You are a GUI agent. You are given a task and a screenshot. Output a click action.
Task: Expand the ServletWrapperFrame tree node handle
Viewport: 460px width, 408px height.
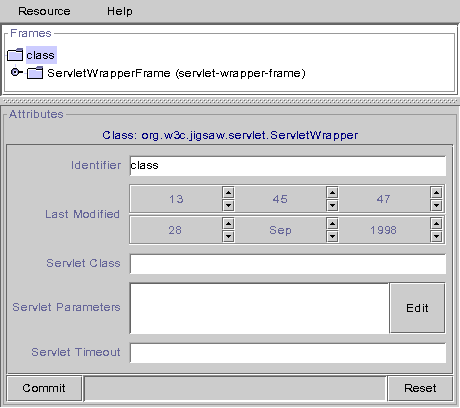click(x=15, y=72)
